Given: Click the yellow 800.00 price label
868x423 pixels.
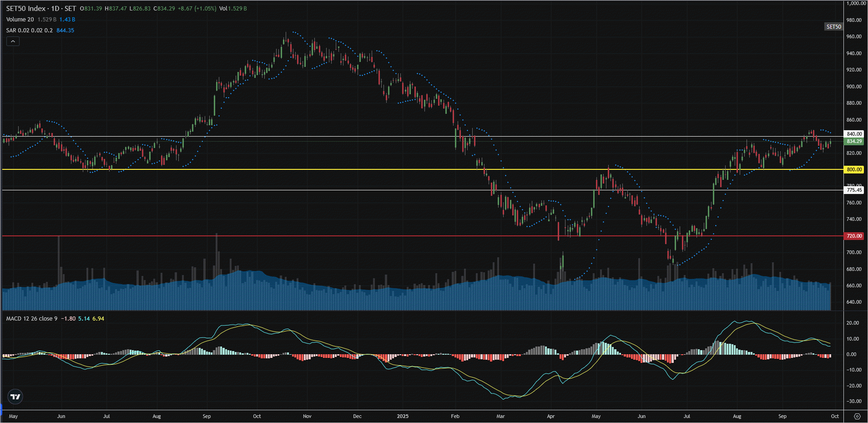Looking at the screenshot, I should [854, 169].
